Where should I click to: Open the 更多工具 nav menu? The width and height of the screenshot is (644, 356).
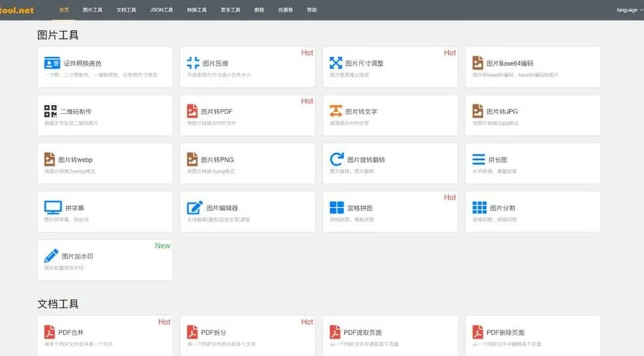pyautogui.click(x=230, y=10)
